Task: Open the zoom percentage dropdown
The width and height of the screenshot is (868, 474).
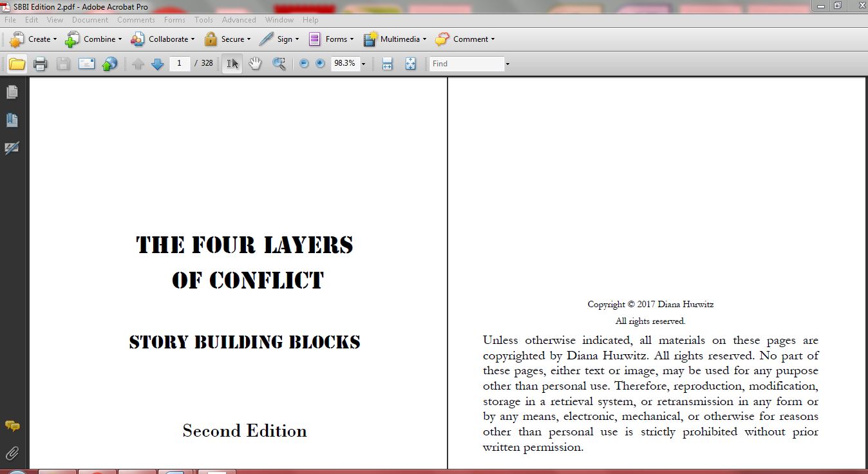Action: (363, 64)
